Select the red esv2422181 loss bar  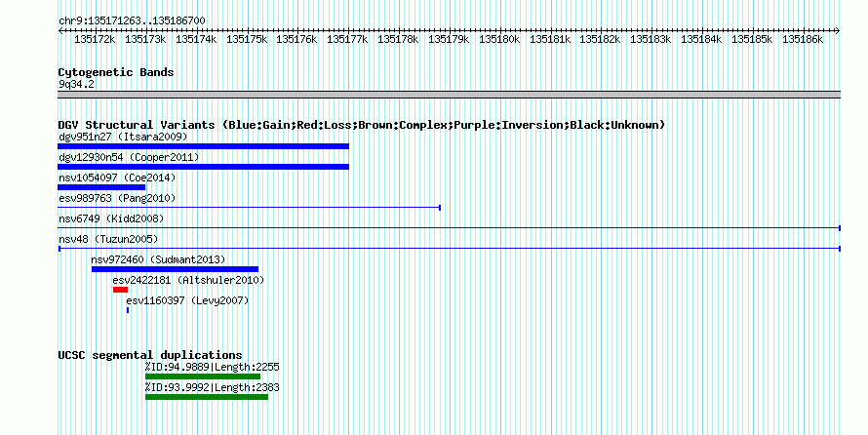click(x=120, y=290)
